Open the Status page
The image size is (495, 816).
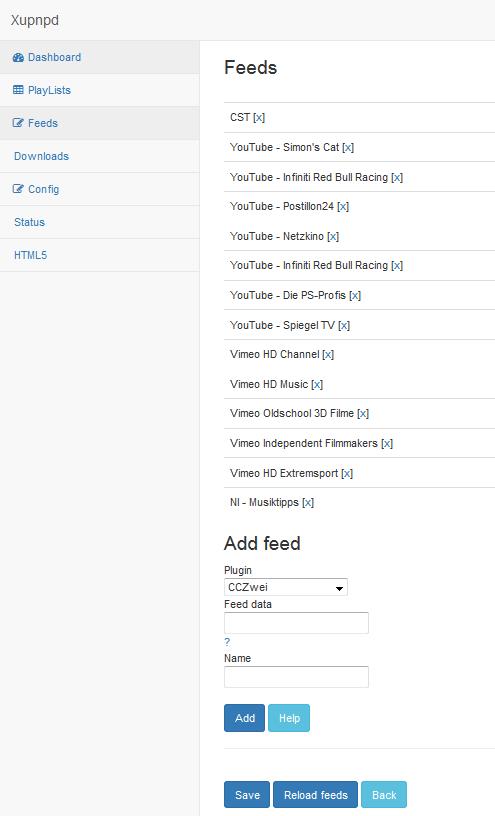point(99,222)
